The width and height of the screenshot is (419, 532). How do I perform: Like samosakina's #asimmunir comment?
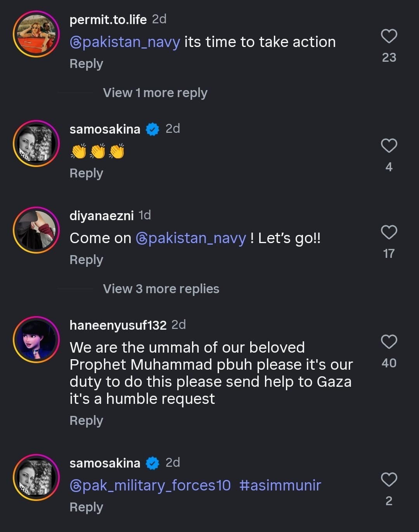389,480
